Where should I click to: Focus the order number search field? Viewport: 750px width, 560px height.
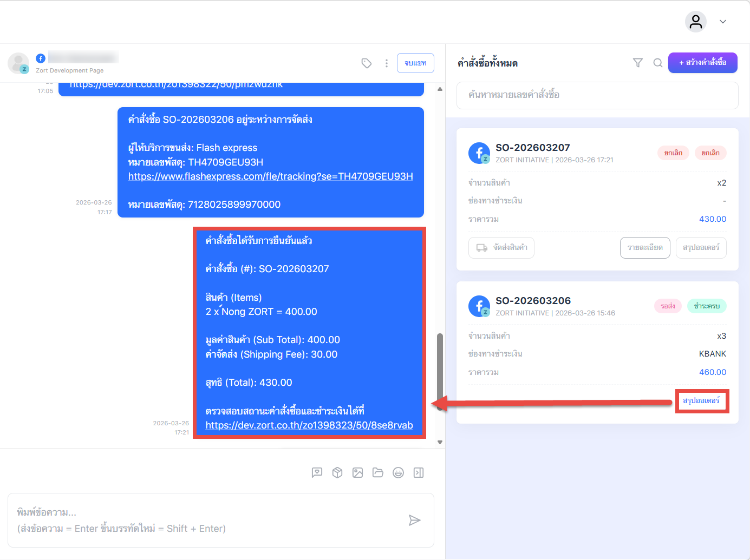[597, 95]
